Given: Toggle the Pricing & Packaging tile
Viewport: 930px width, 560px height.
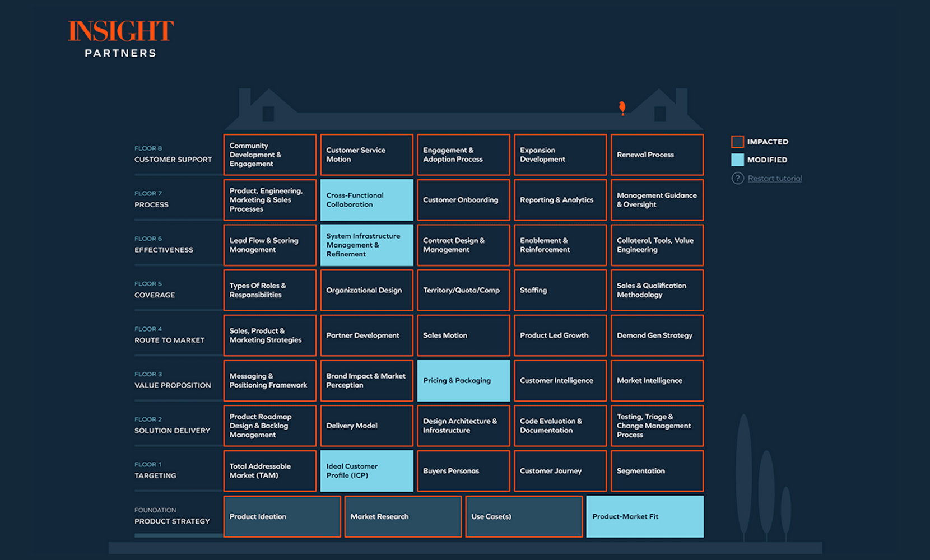Looking at the screenshot, I should 463,381.
